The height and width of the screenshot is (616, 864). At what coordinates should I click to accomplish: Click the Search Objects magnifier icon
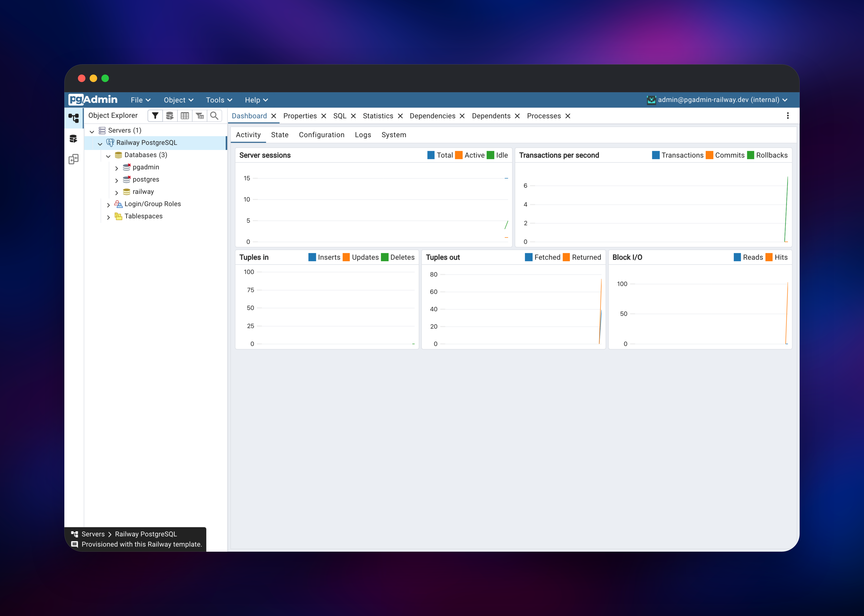(x=214, y=116)
